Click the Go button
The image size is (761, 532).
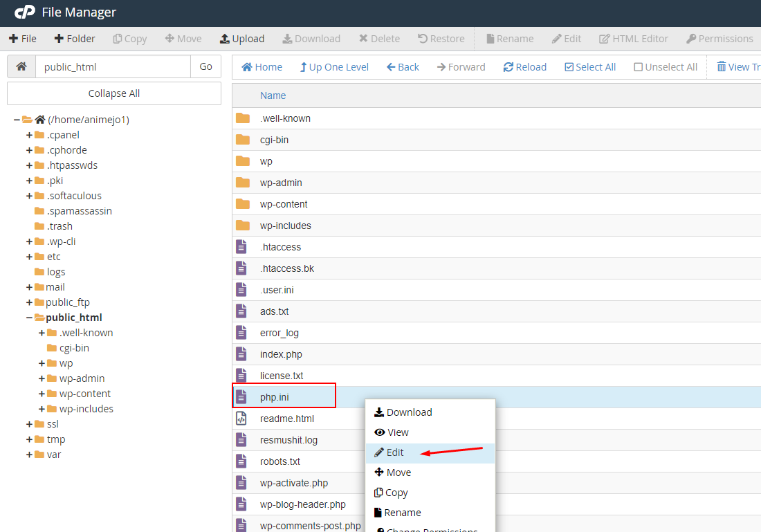[205, 67]
